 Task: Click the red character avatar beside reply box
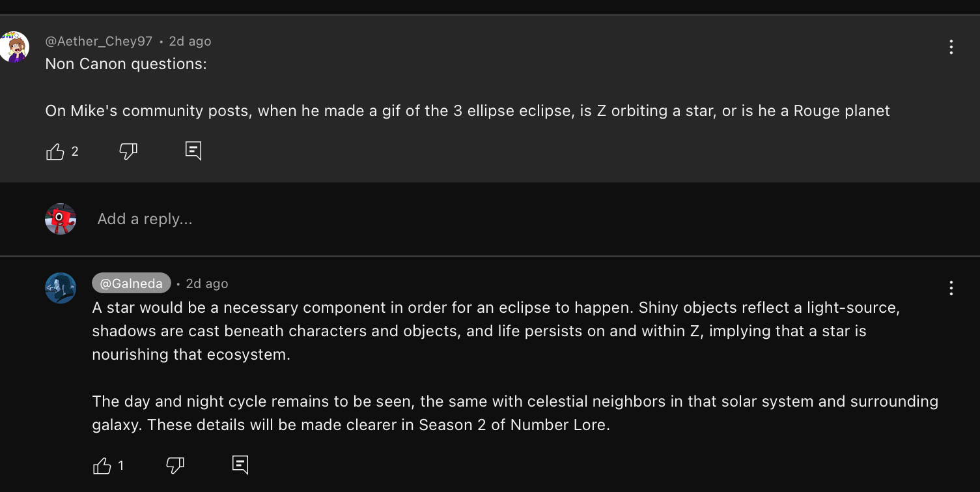click(61, 219)
